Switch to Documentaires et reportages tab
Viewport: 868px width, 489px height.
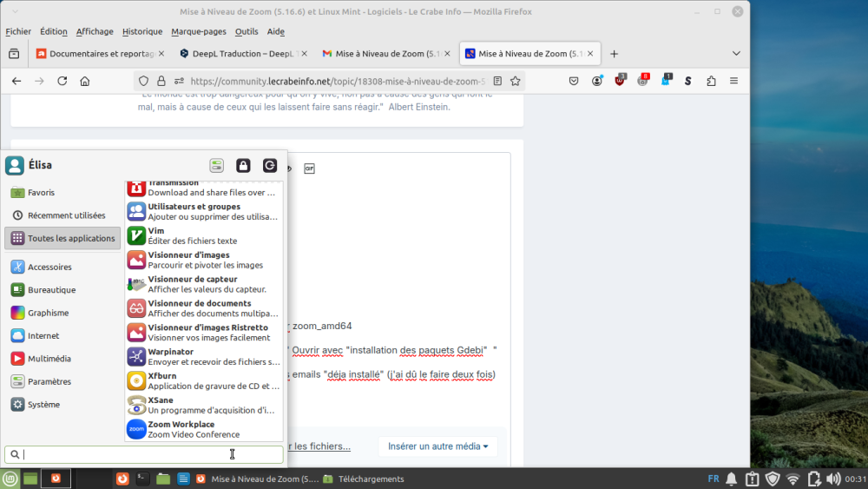100,54
